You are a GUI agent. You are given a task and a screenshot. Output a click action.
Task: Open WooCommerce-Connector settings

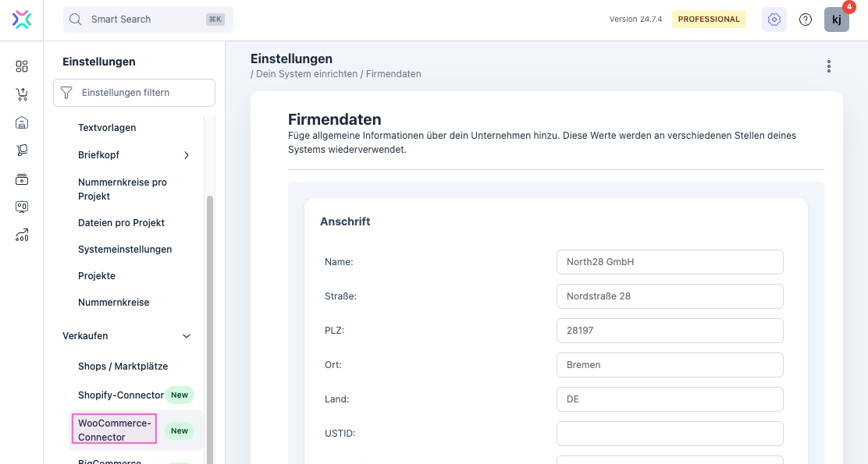[114, 430]
